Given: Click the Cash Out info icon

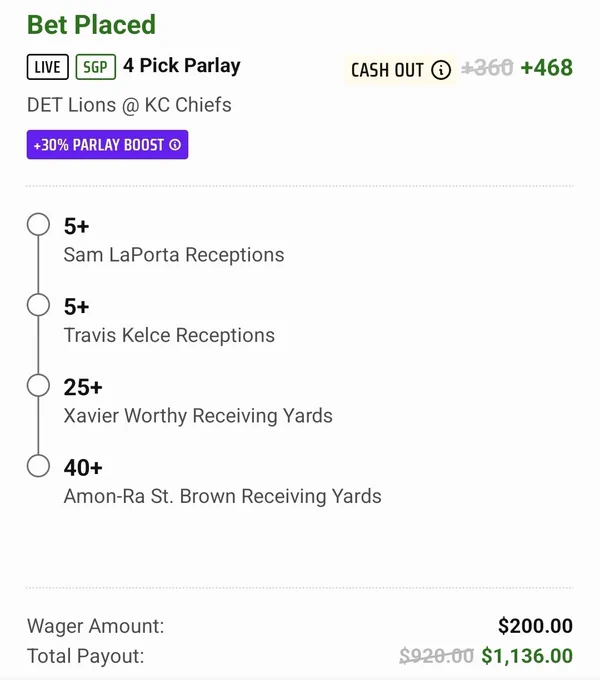Looking at the screenshot, I should pos(441,70).
